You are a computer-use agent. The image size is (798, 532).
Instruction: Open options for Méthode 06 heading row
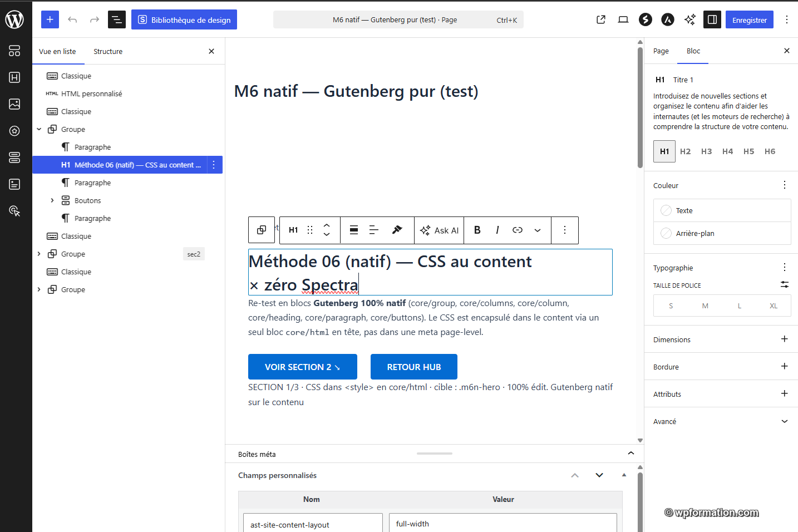(x=214, y=165)
